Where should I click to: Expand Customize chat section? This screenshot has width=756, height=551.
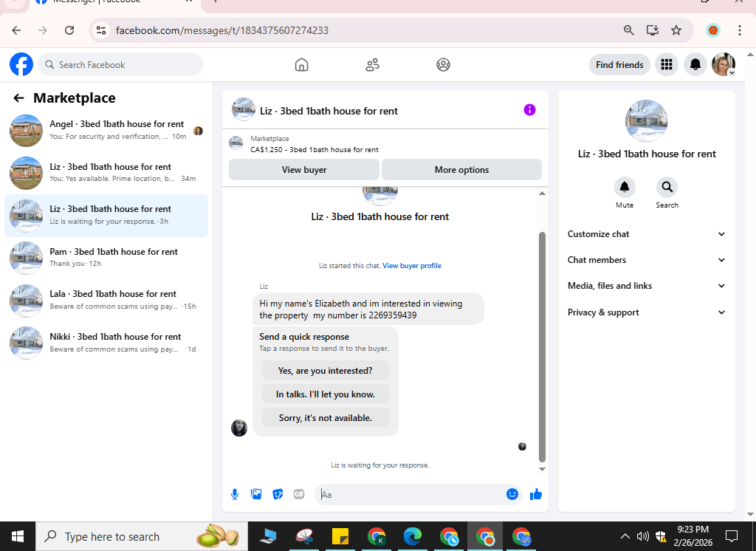tap(646, 234)
